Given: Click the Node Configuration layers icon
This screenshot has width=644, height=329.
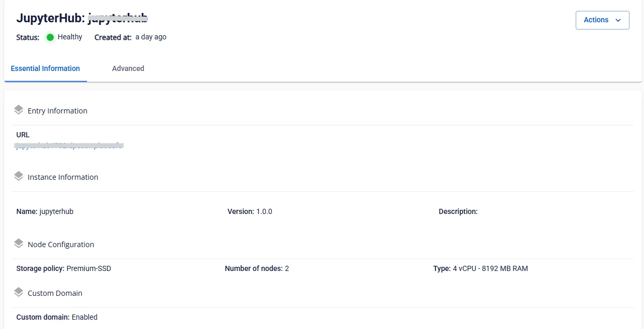Looking at the screenshot, I should [x=19, y=244].
